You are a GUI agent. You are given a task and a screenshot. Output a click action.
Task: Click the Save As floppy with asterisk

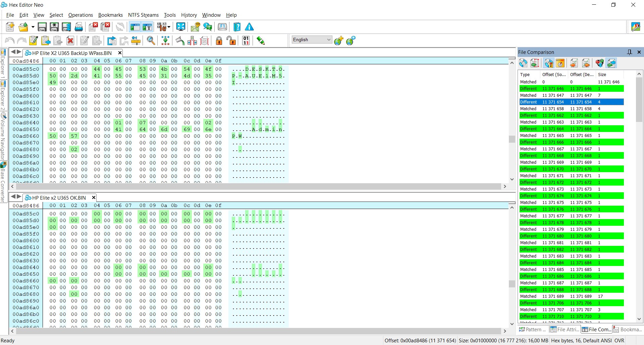coord(54,27)
